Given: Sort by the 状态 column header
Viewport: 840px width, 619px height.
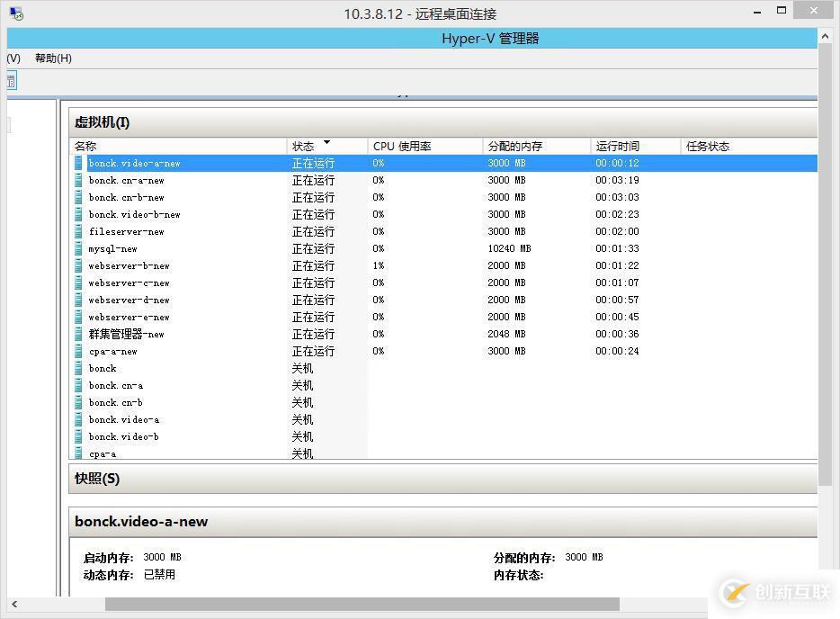Looking at the screenshot, I should click(x=326, y=146).
